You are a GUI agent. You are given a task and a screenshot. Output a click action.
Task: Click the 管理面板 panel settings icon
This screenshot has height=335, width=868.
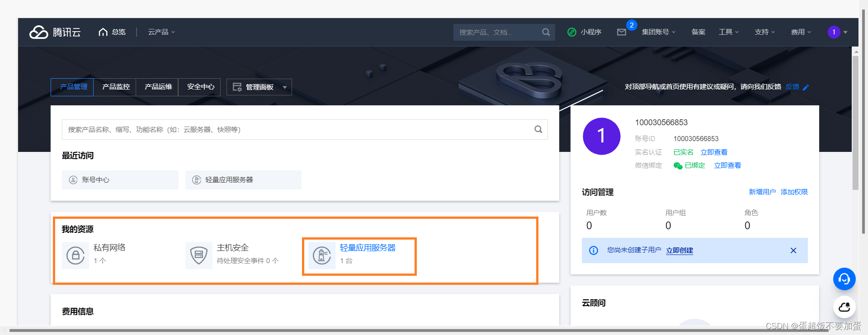click(237, 87)
